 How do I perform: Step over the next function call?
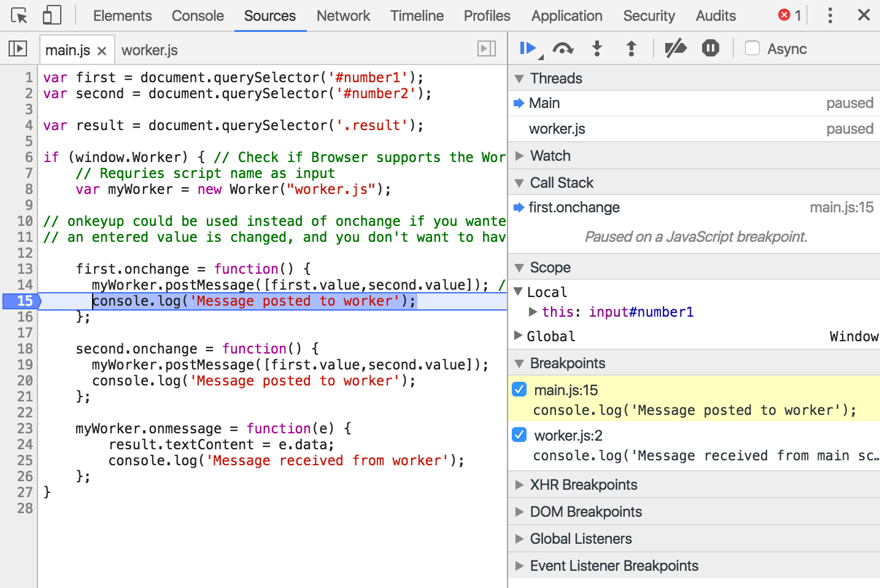point(563,48)
